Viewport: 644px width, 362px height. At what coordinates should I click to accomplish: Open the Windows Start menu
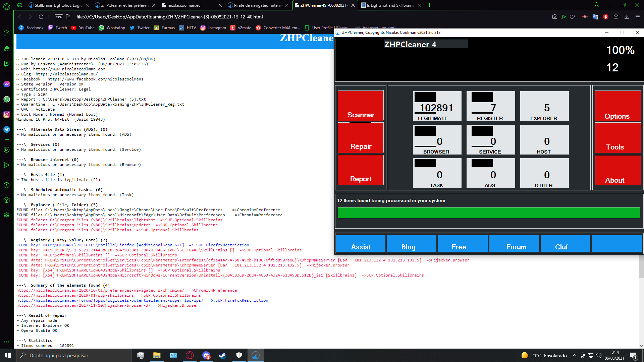tap(8, 355)
